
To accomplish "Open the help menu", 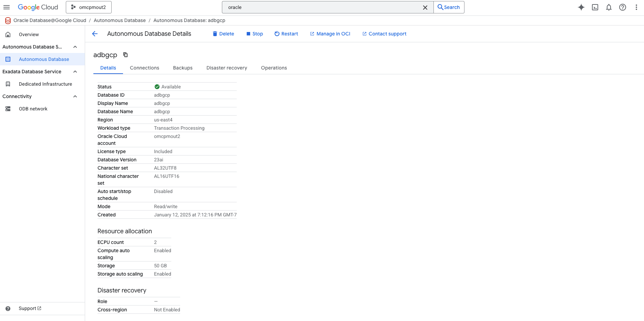I will [x=623, y=7].
